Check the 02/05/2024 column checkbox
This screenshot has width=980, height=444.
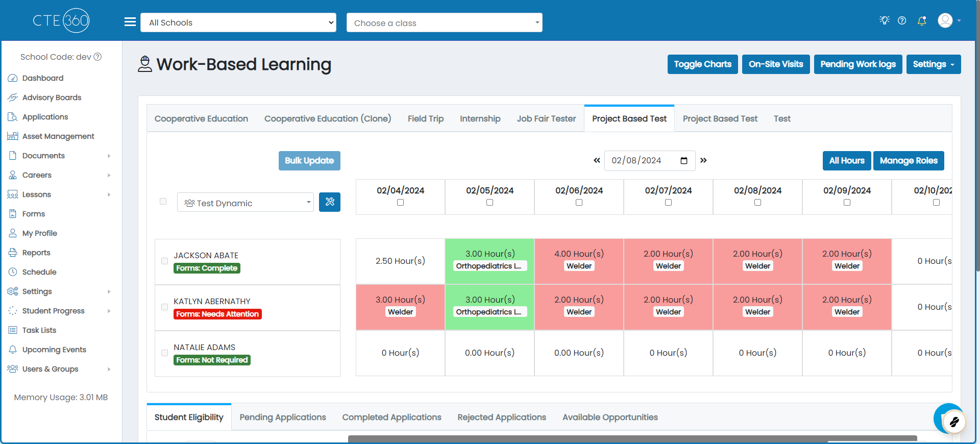pos(489,203)
